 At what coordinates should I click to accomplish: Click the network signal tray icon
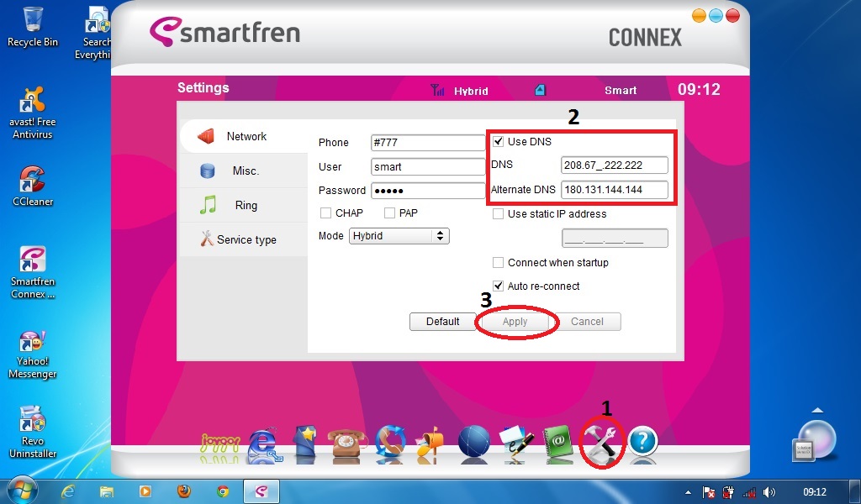[x=749, y=492]
